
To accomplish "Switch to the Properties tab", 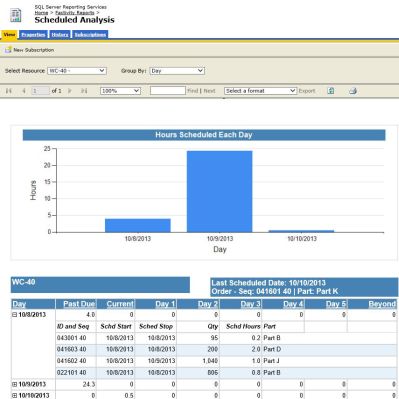I will click(33, 35).
